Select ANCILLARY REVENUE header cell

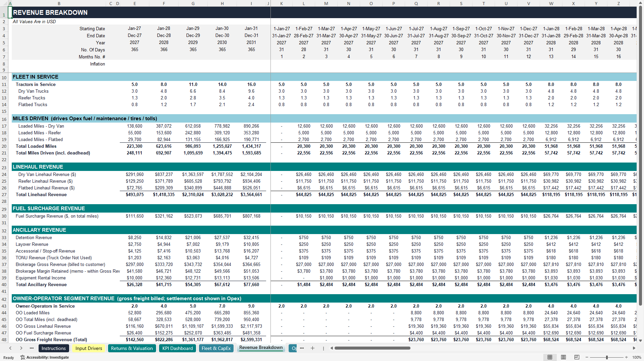39,230
